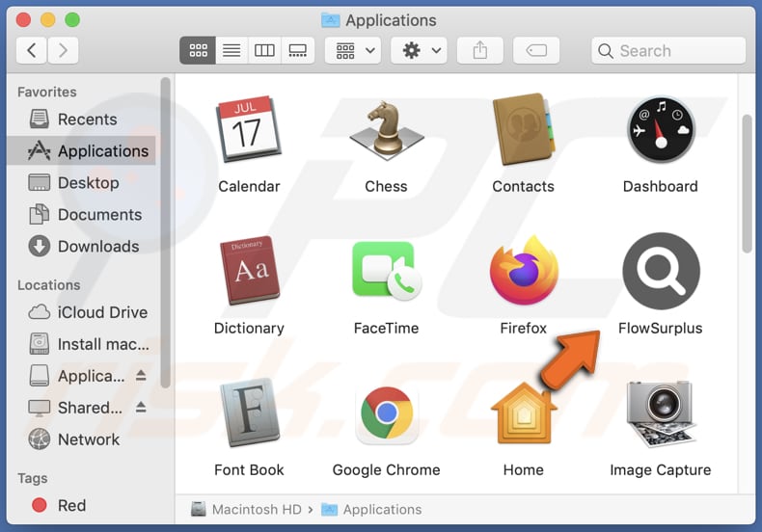Viewport: 762px width, 532px height.
Task: Click the Home app icon
Action: coord(524,412)
